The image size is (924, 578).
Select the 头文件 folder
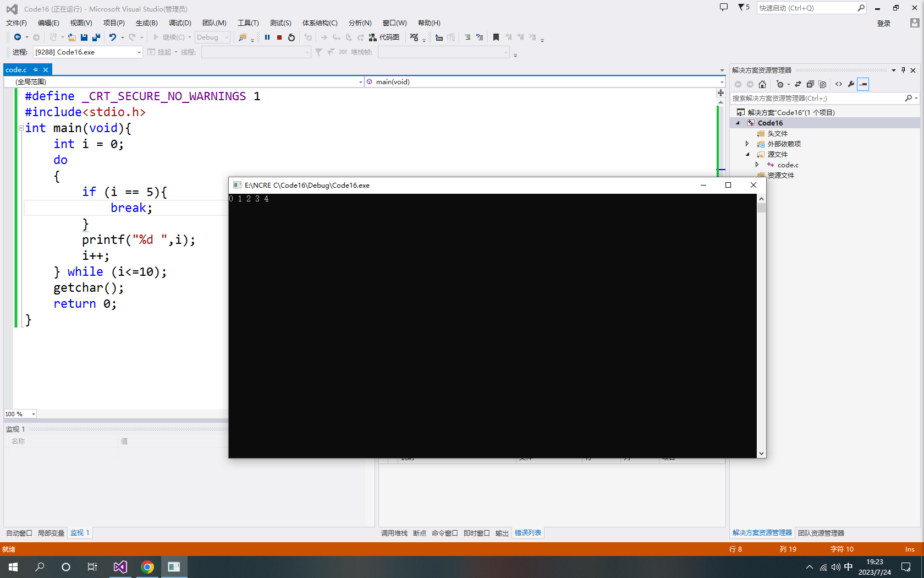(x=778, y=133)
